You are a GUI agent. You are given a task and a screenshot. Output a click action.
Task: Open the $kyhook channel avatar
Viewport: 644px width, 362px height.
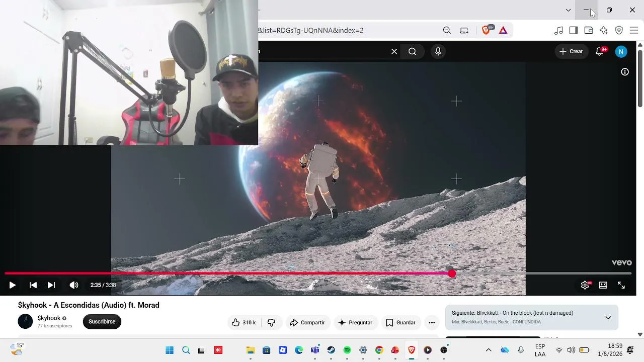[25, 321]
